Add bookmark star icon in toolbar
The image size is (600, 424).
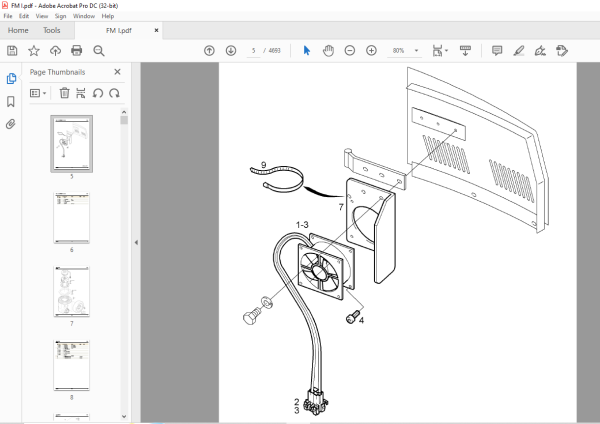[x=34, y=51]
